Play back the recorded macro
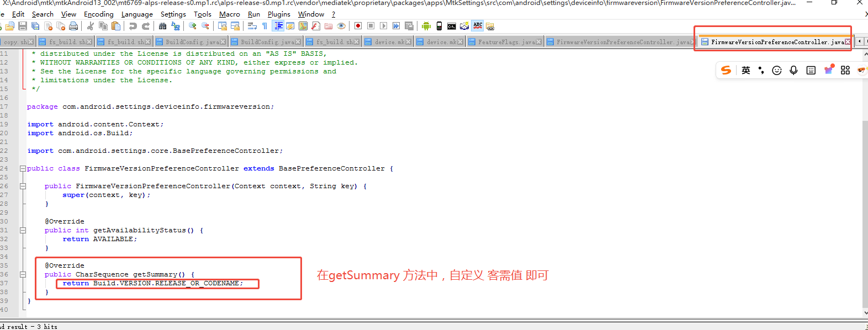 tap(383, 26)
